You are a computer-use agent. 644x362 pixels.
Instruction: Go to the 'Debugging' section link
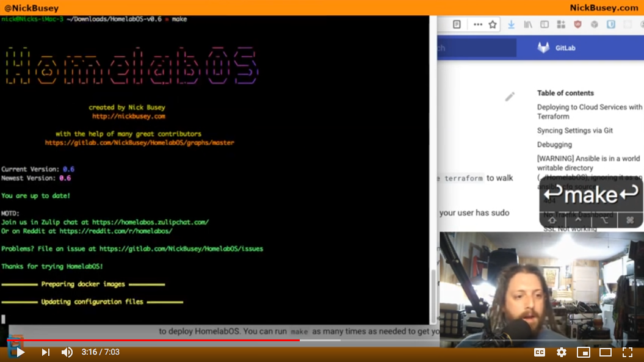[x=554, y=145]
